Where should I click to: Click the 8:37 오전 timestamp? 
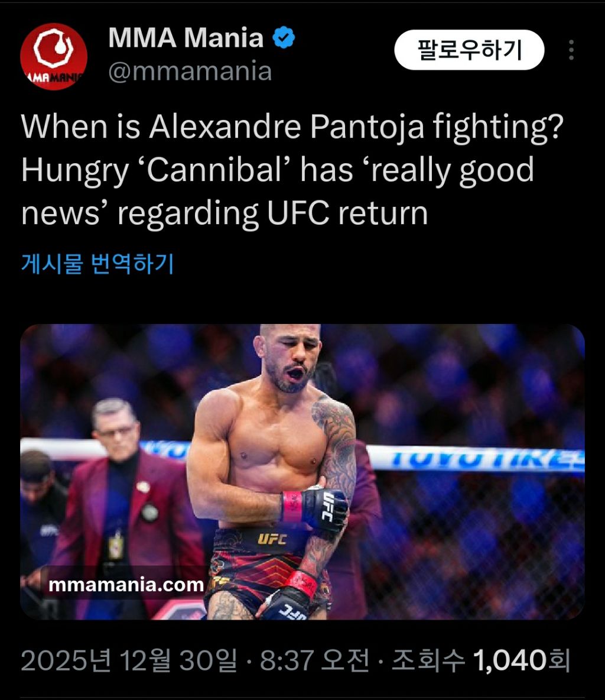[x=314, y=660]
